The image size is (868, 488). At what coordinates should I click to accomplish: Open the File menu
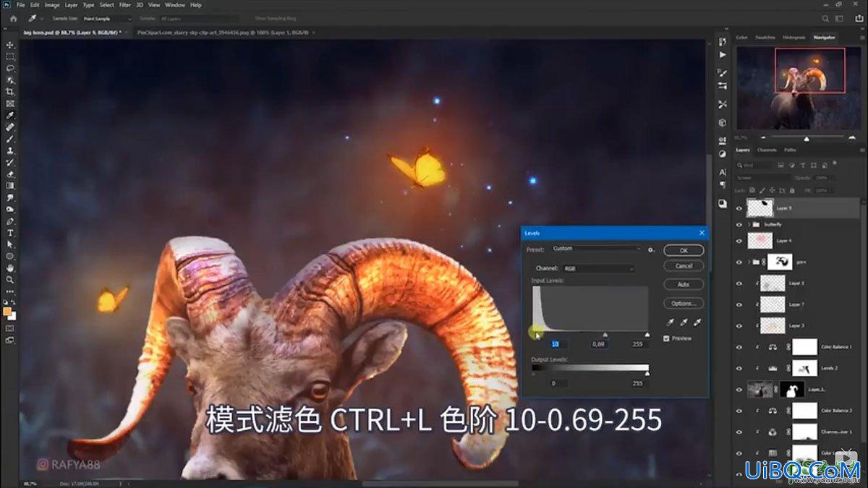pyautogui.click(x=21, y=5)
